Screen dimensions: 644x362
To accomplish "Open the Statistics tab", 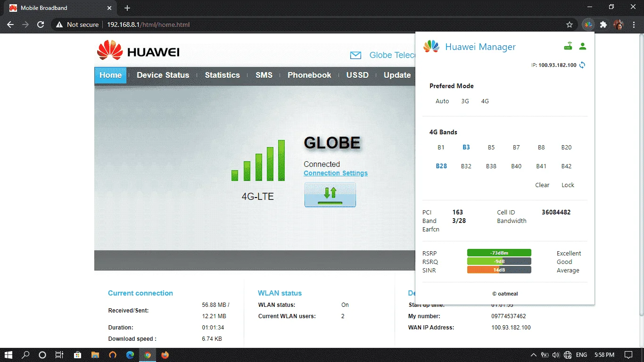I will pyautogui.click(x=222, y=75).
